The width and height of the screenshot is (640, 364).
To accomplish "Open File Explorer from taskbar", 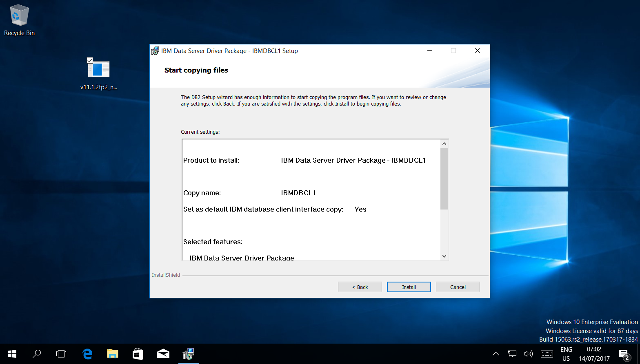I will pos(112,354).
